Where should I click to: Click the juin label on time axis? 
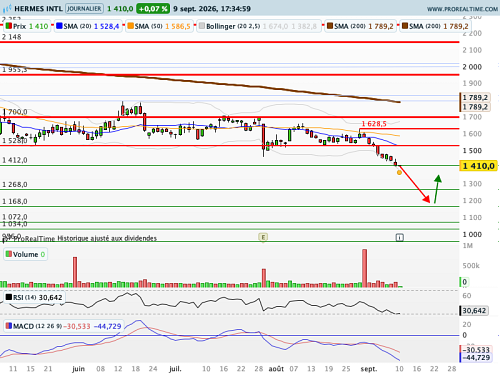(78, 369)
